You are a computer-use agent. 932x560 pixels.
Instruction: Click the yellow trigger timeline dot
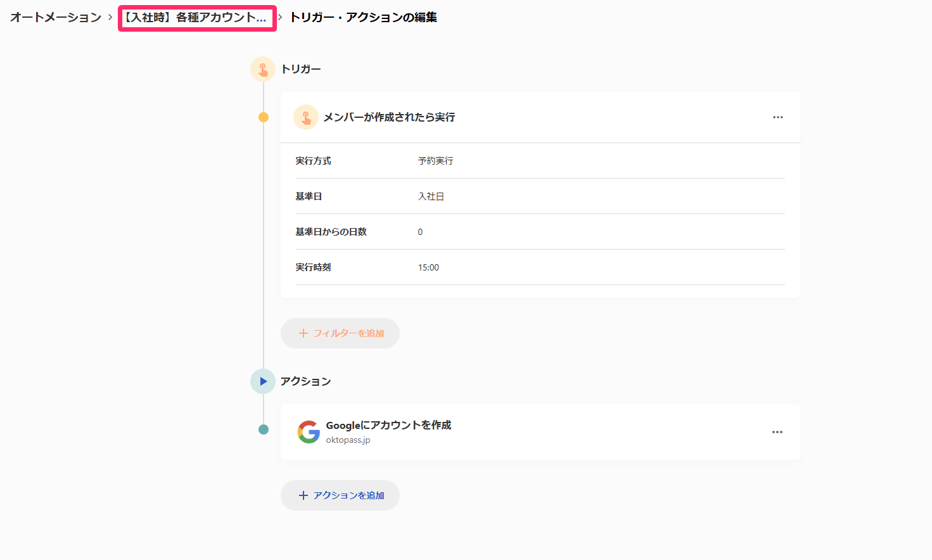264,117
